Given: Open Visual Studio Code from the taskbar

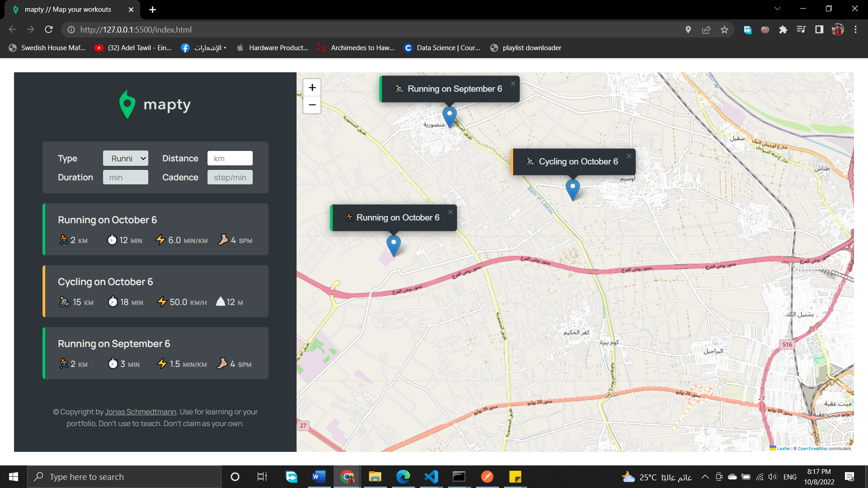Looking at the screenshot, I should click(431, 476).
